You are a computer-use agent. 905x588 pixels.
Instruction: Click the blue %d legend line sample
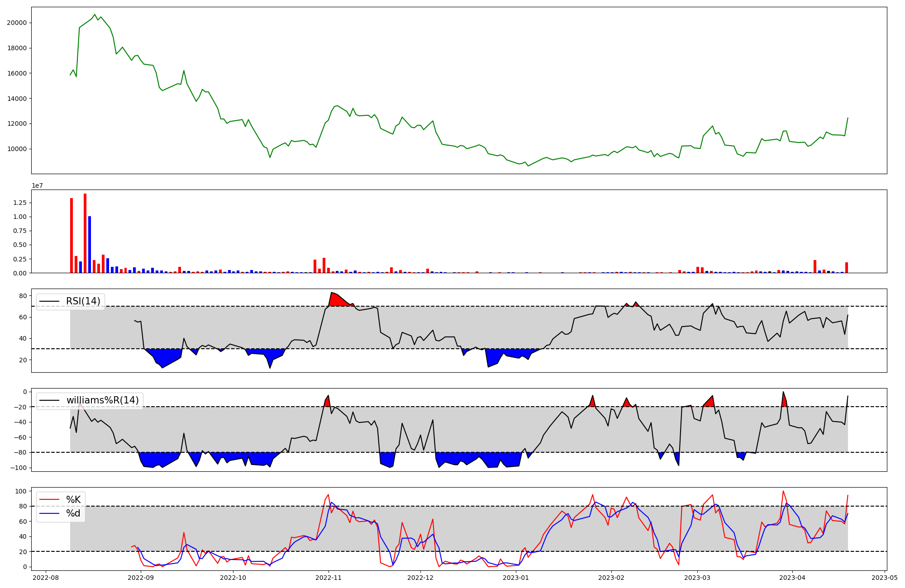pos(49,513)
